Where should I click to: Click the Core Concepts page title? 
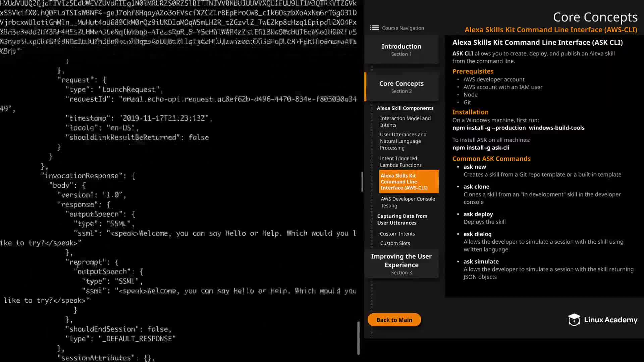(x=595, y=17)
